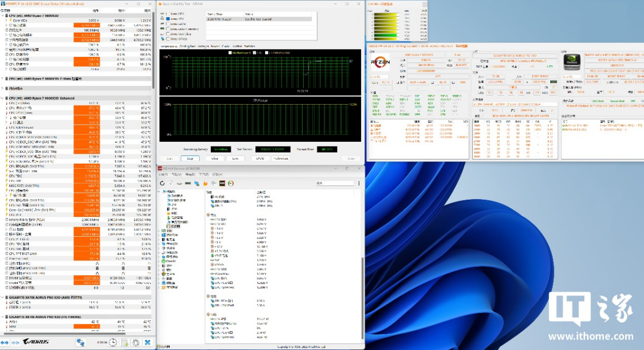Collapse the GIGABYTE X870E AORUS PRO X3D (AMD) section
The image size is (644, 350).
point(2,296)
